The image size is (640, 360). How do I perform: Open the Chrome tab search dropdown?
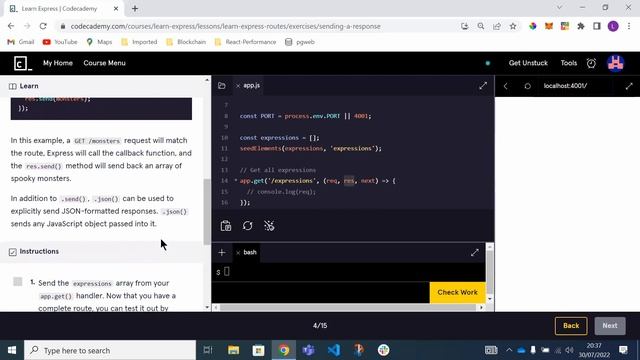560,7
